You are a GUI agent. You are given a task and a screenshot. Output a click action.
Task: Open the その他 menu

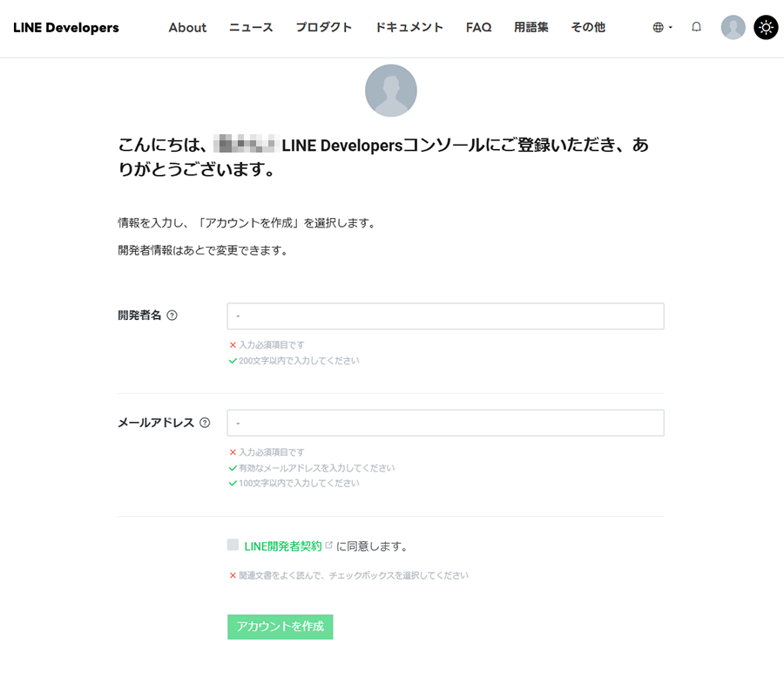pyautogui.click(x=587, y=27)
